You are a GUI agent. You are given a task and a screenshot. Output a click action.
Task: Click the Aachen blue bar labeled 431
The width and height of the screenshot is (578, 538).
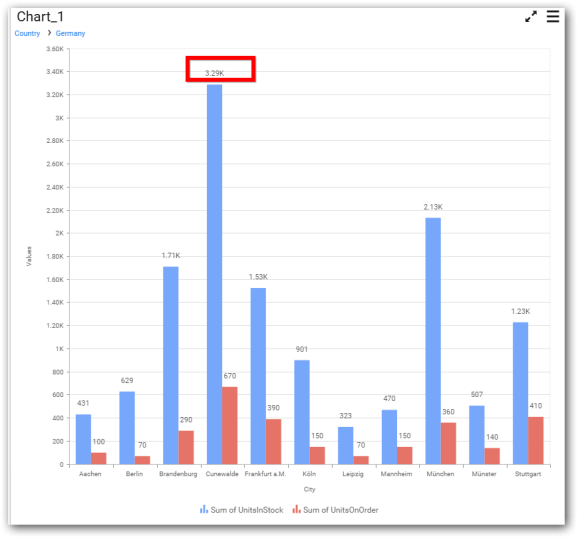click(83, 439)
